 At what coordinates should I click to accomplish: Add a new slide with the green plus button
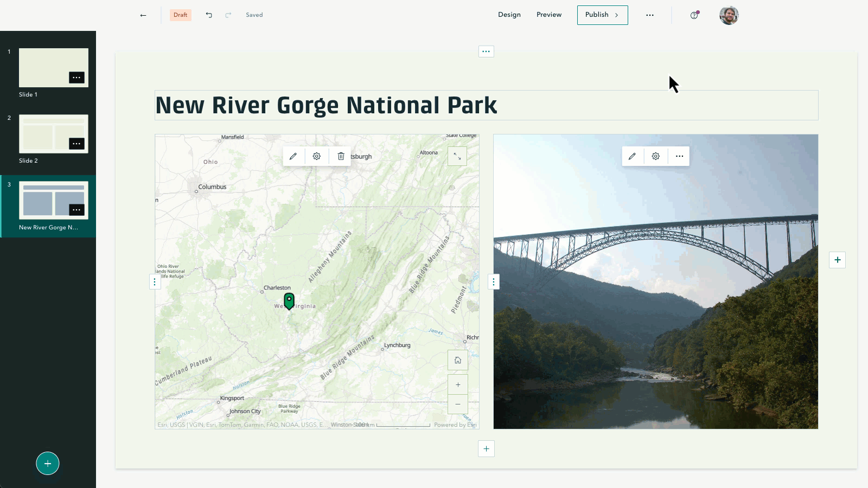pyautogui.click(x=48, y=464)
